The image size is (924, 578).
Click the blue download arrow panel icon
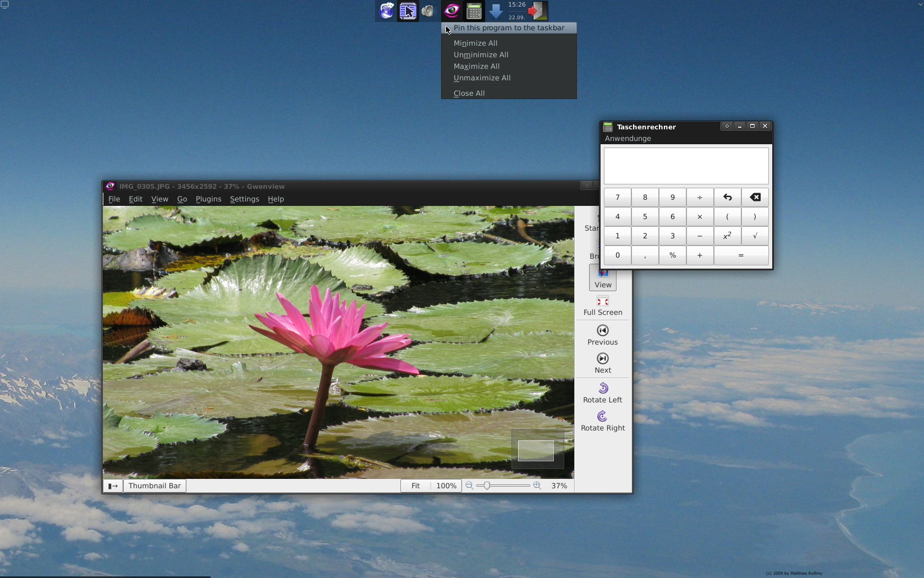496,10
